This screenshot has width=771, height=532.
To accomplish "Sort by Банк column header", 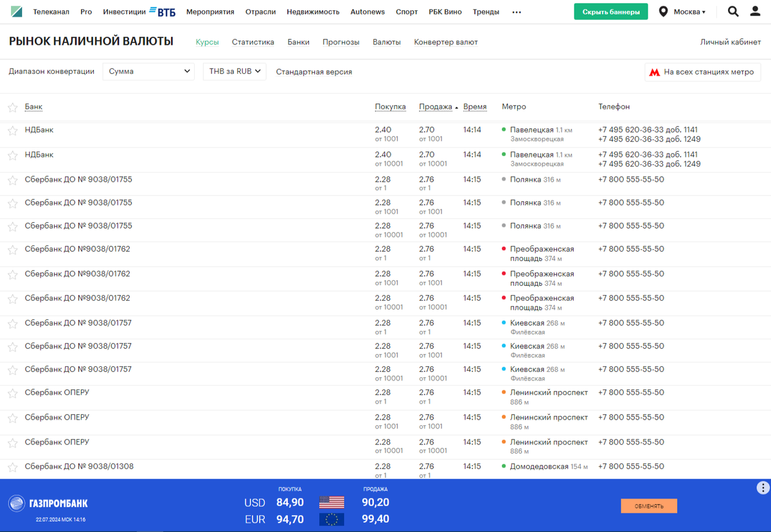I will tap(33, 107).
